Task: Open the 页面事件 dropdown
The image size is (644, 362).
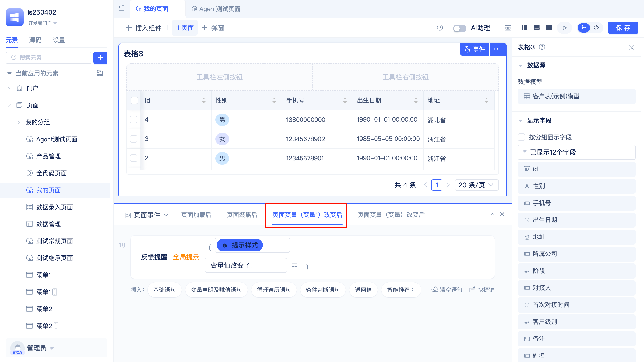Action: (147, 215)
